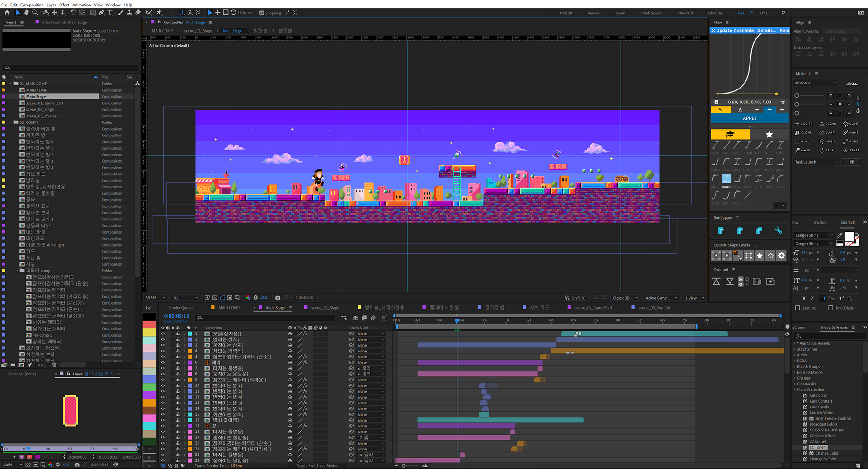Image resolution: width=868 pixels, height=469 pixels.
Task: Switch to the Learn workspace
Action: pyautogui.click(x=620, y=13)
